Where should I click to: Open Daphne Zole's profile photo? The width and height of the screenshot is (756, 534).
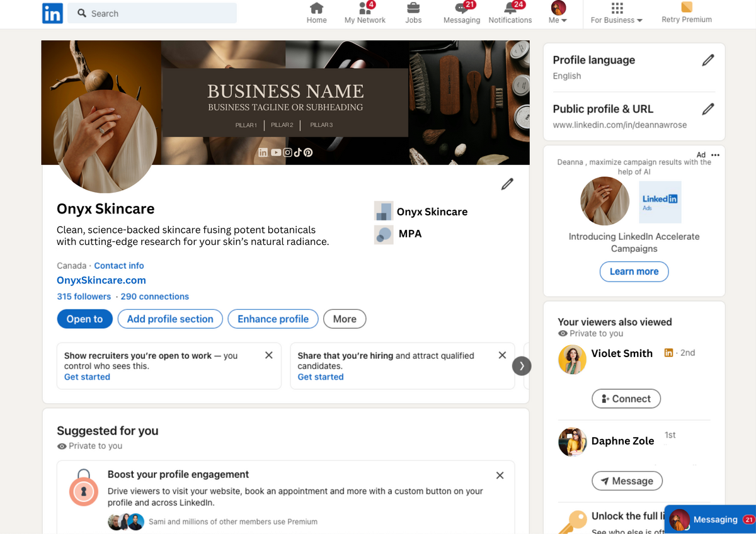pos(573,442)
